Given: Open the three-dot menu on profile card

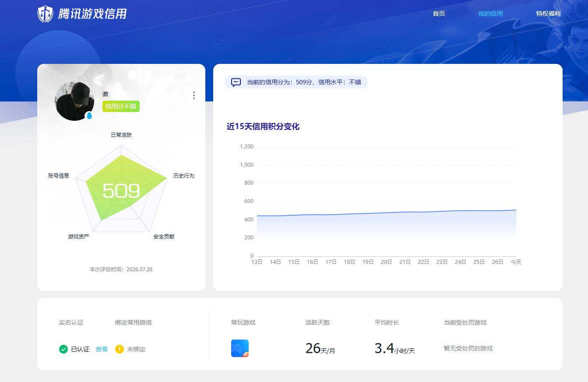Looking at the screenshot, I should (x=194, y=95).
